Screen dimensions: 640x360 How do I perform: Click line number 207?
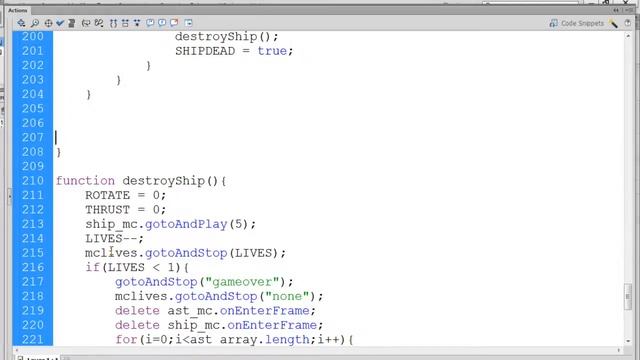[x=33, y=138]
